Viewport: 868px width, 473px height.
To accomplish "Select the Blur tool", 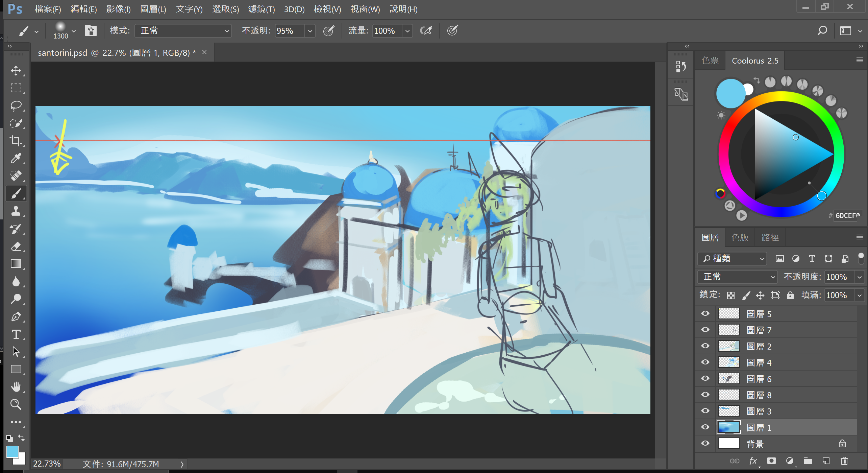I will pyautogui.click(x=16, y=282).
